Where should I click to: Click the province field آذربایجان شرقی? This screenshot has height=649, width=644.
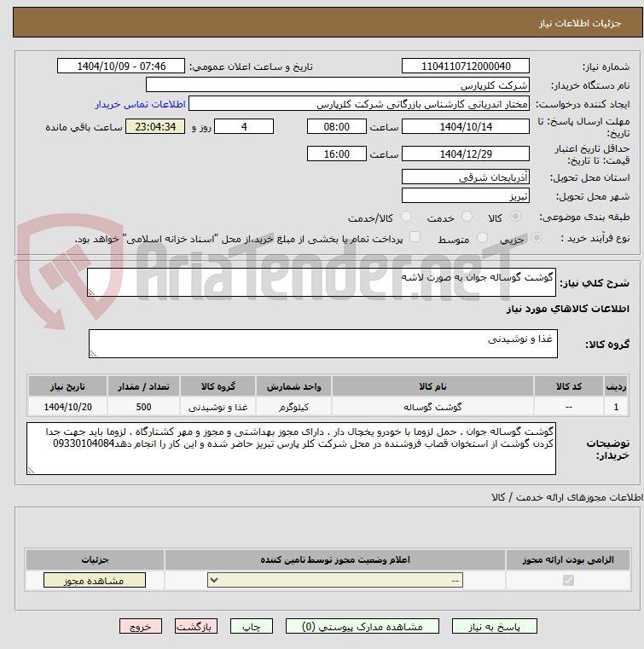pyautogui.click(x=465, y=177)
